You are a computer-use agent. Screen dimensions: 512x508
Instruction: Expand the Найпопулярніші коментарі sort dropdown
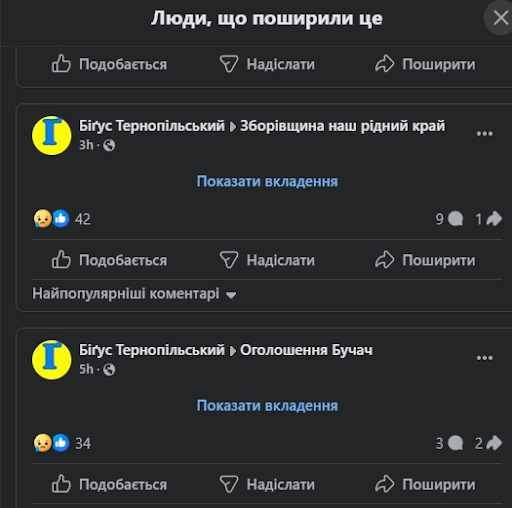(x=134, y=294)
